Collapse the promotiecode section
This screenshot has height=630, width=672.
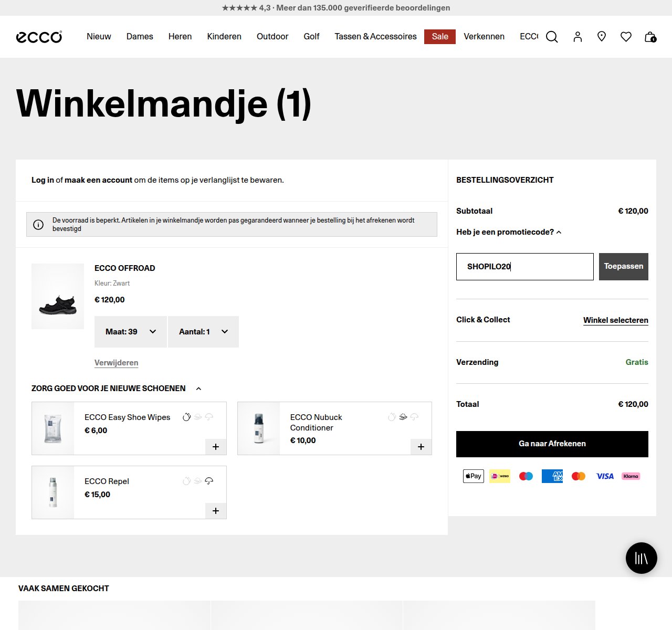pos(509,232)
